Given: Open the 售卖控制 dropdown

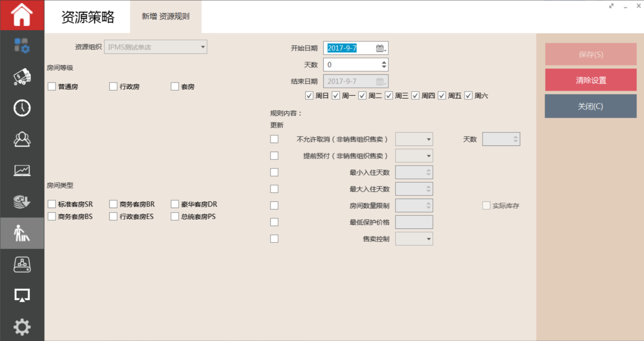Looking at the screenshot, I should 428,239.
